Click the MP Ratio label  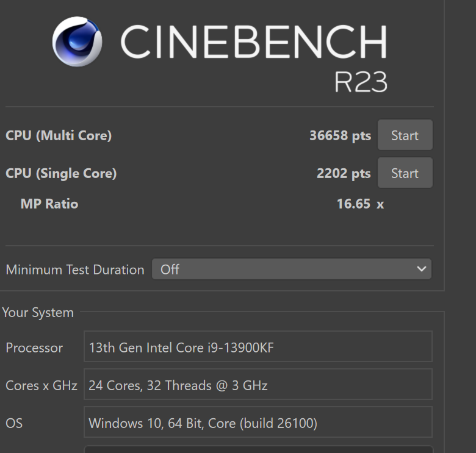pyautogui.click(x=49, y=204)
